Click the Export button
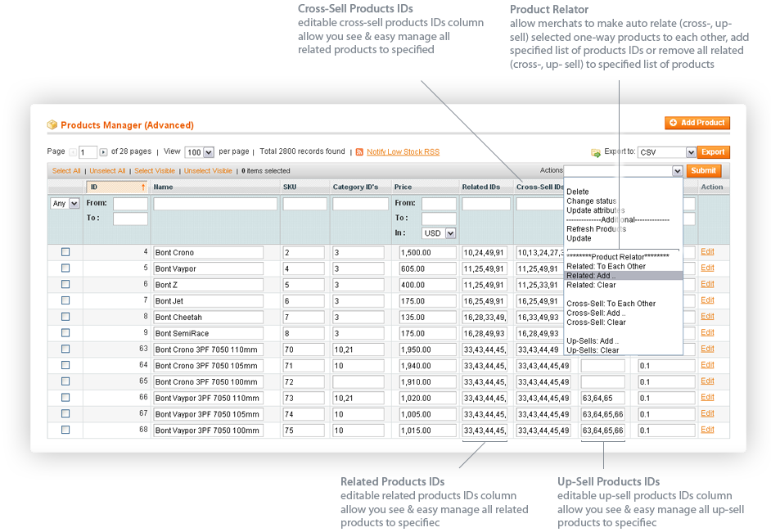 click(713, 152)
